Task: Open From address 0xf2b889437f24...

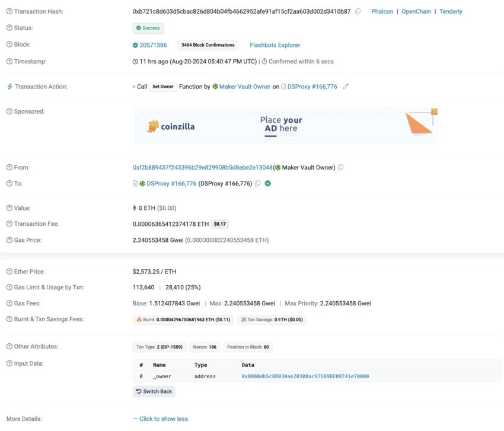Action: coord(203,167)
